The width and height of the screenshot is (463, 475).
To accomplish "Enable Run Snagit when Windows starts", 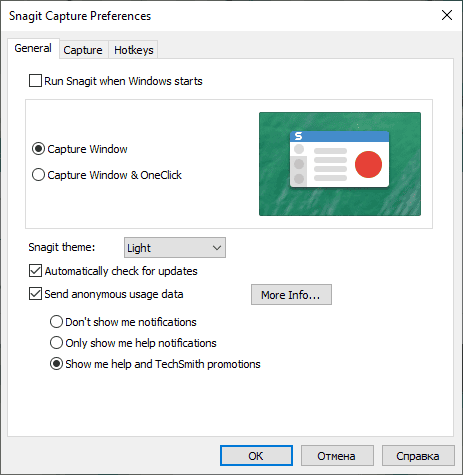I will click(x=35, y=81).
